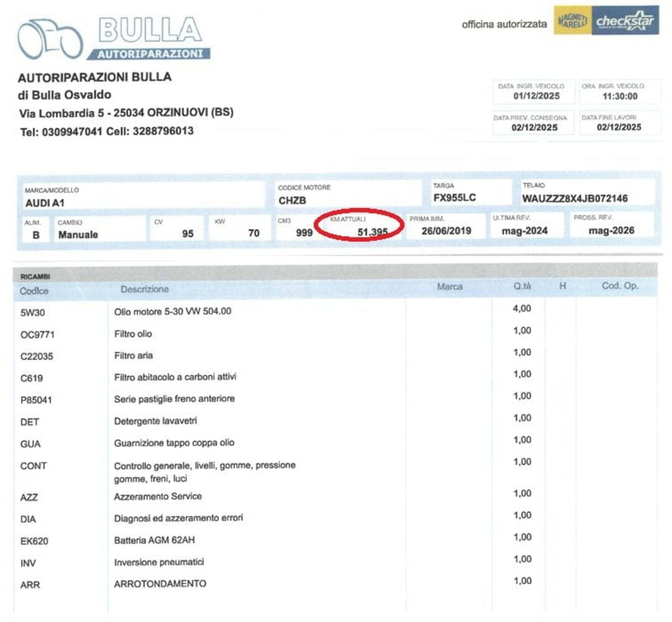Click the Ultima Rev. value 'mag-2024'
This screenshot has width=672, height=622.
(x=525, y=230)
